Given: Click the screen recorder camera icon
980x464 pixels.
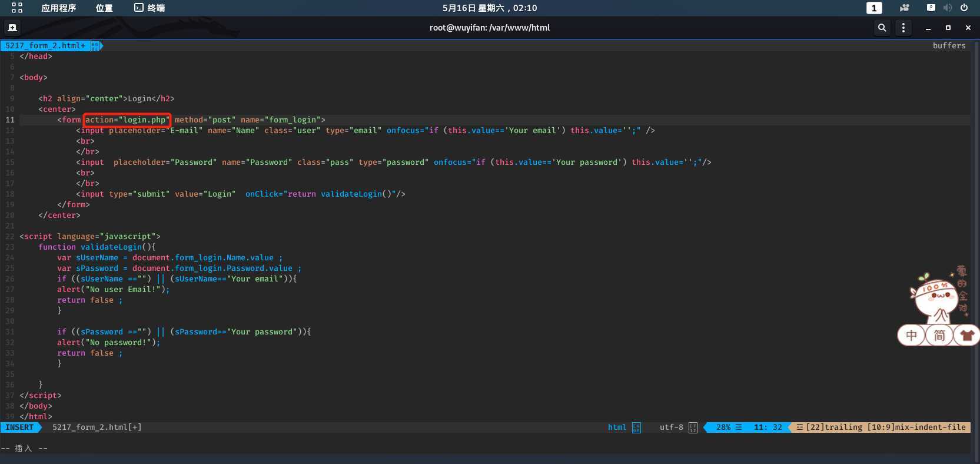Looking at the screenshot, I should (x=905, y=8).
